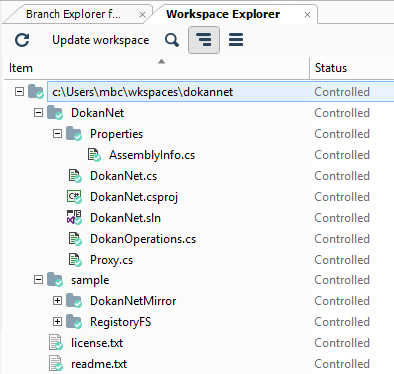Click the refresh icon in the toolbar
Screen dimensions: 394x374
coord(22,40)
